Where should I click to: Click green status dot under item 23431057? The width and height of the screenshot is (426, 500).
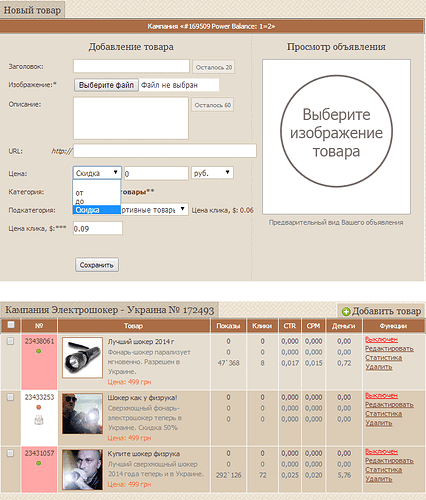pyautogui.click(x=39, y=463)
